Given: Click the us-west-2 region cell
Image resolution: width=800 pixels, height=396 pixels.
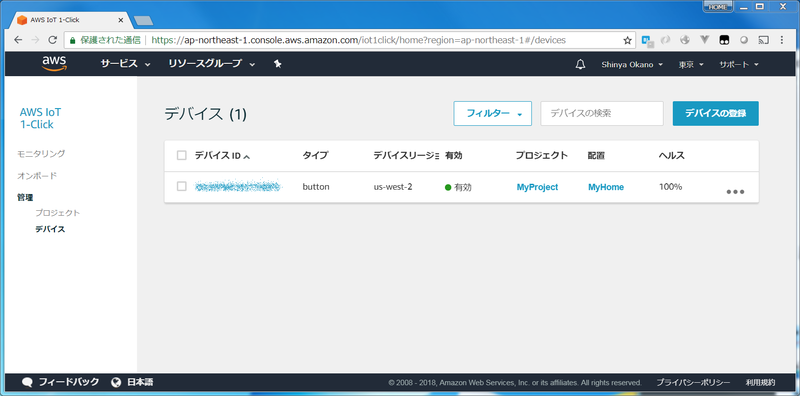Looking at the screenshot, I should (393, 187).
